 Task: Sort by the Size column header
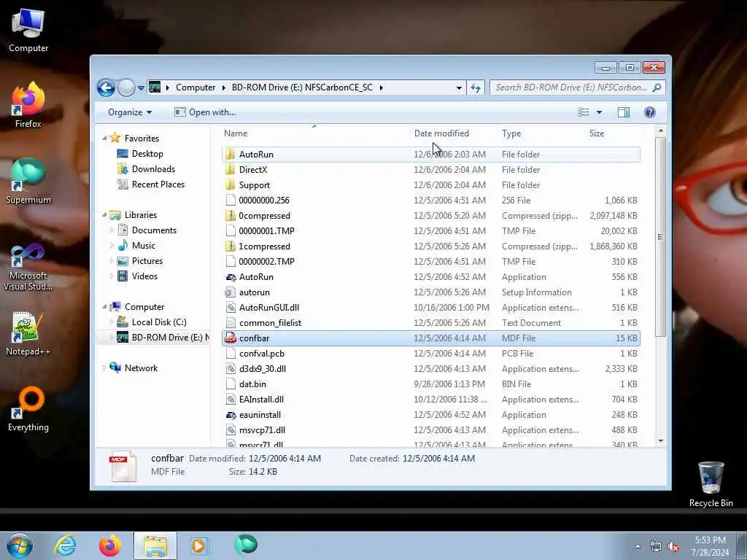(614, 133)
